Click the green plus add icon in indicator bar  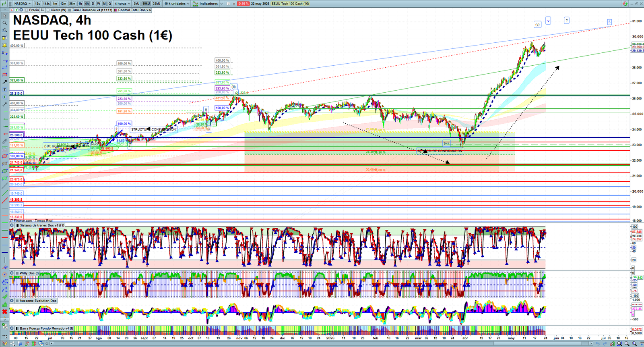[17, 10]
